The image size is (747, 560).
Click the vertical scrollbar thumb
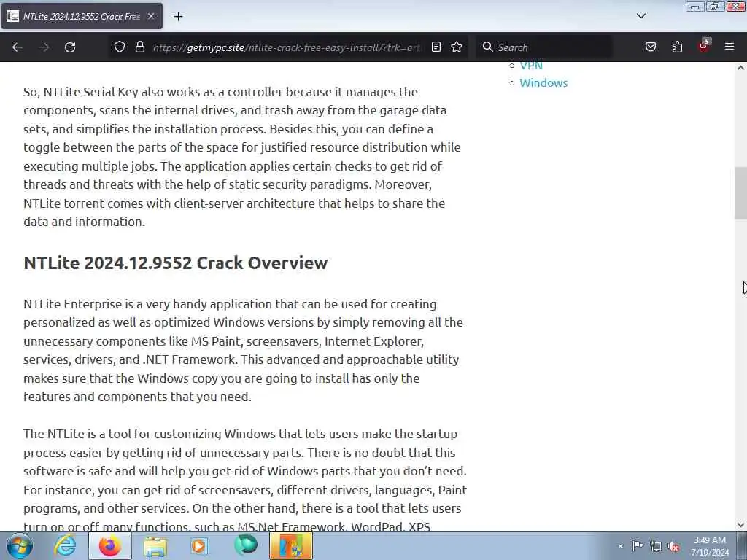click(740, 192)
